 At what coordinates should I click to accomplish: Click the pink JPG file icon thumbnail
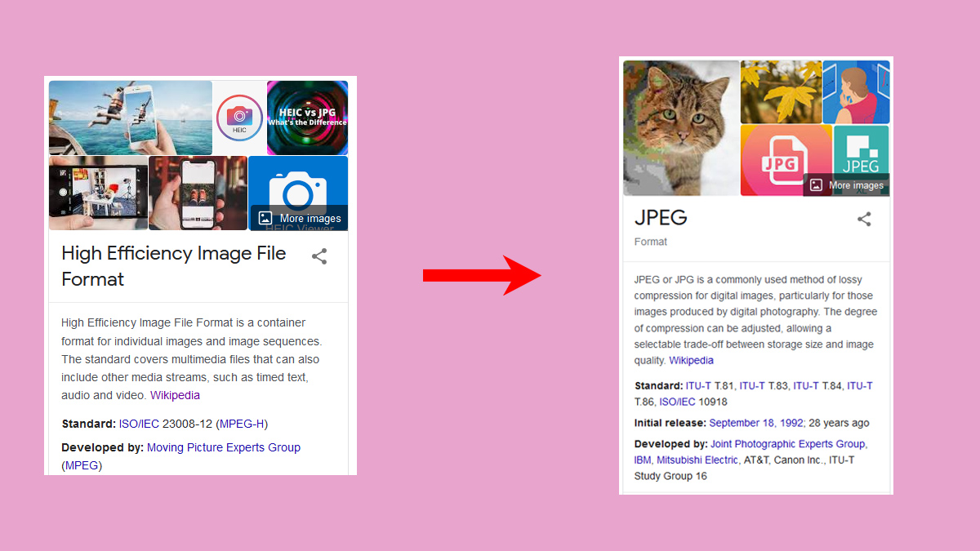pos(785,160)
